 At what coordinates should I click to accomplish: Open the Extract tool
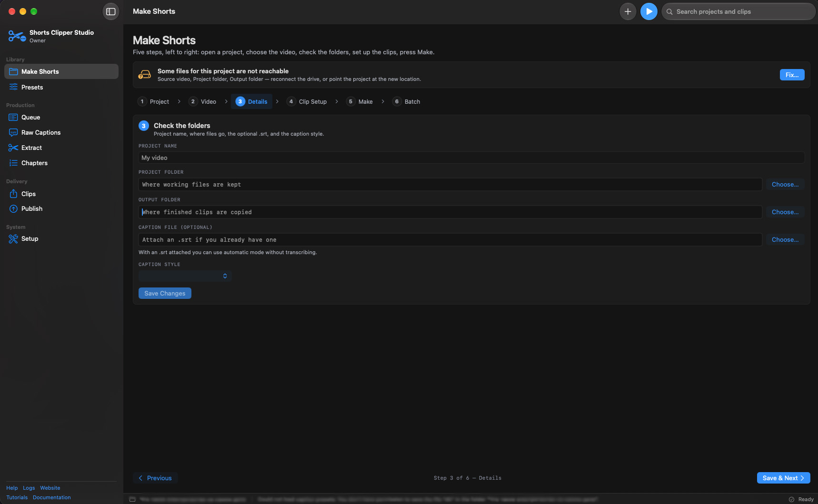pyautogui.click(x=61, y=148)
